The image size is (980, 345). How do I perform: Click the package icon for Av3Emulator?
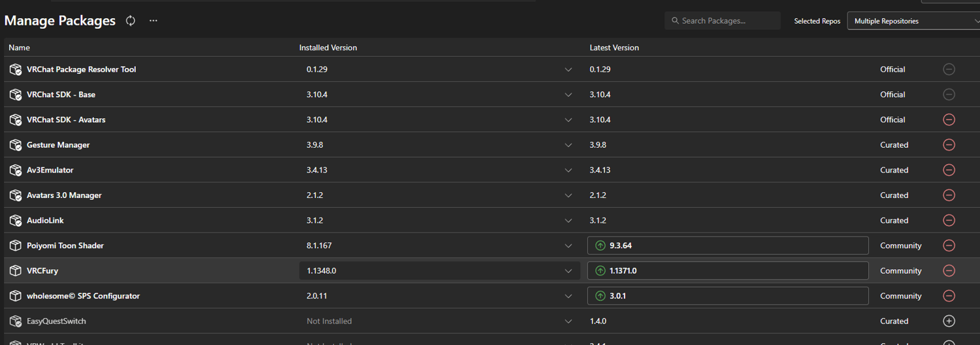click(16, 170)
